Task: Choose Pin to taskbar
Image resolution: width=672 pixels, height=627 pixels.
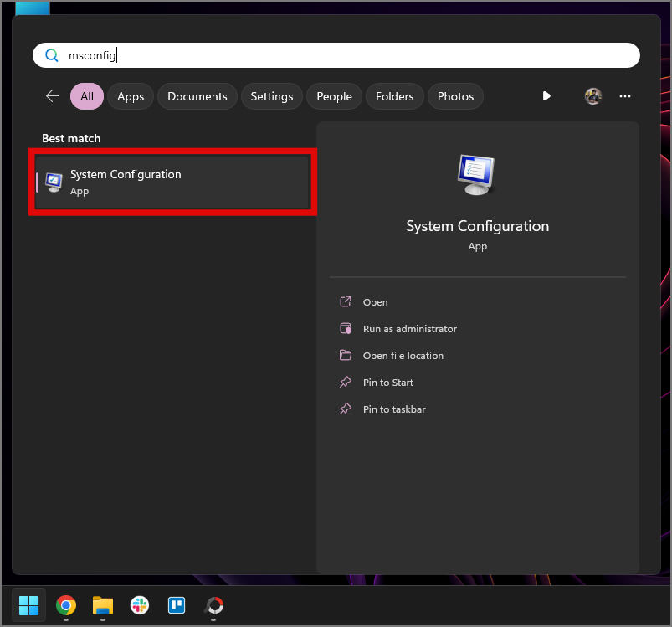Action: click(x=394, y=409)
